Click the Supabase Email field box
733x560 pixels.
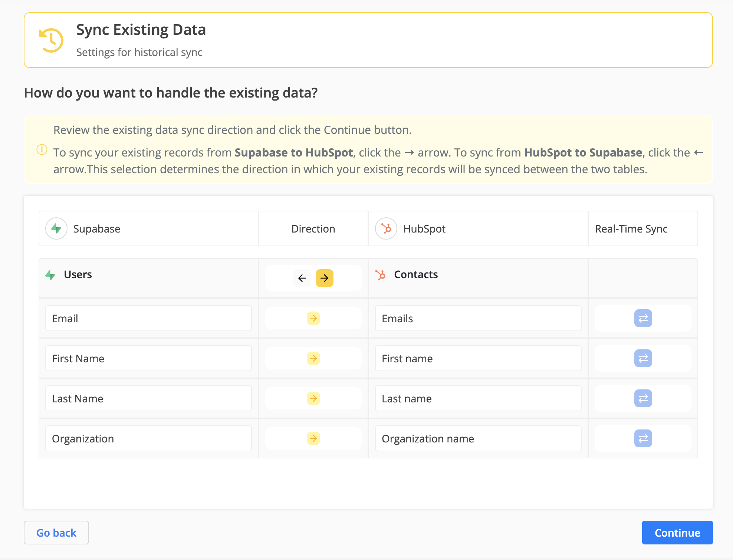[x=148, y=318]
